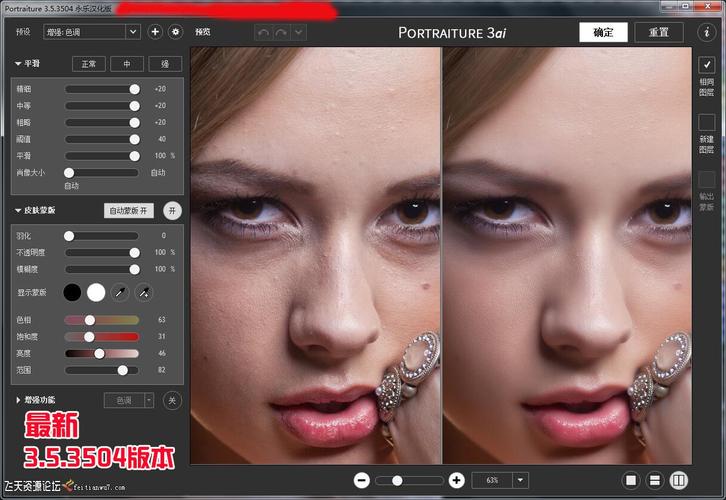The image size is (726, 500).
Task: Toggle the enhancement 关 round button
Action: click(172, 400)
